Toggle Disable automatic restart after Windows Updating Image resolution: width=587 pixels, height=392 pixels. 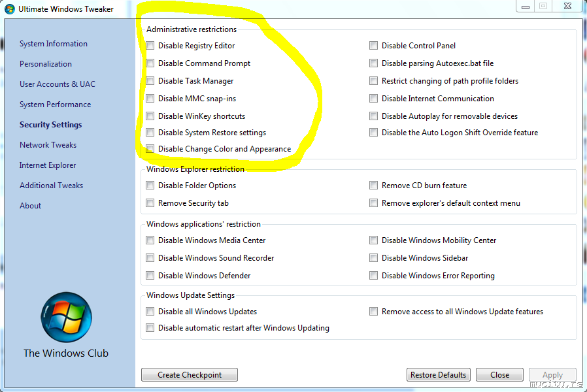[x=150, y=328]
